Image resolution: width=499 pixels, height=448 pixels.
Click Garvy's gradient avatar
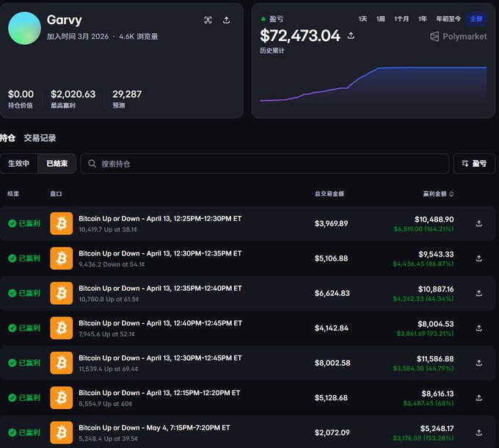click(24, 29)
